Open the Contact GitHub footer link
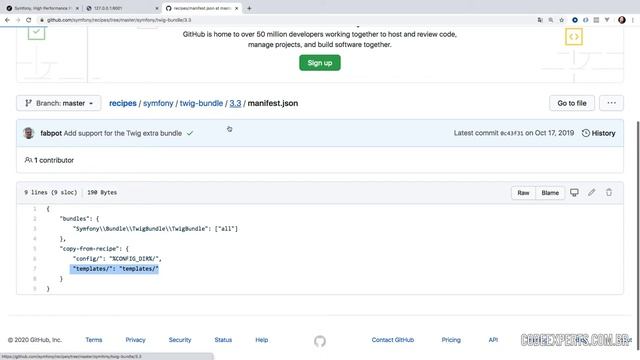 (393, 340)
